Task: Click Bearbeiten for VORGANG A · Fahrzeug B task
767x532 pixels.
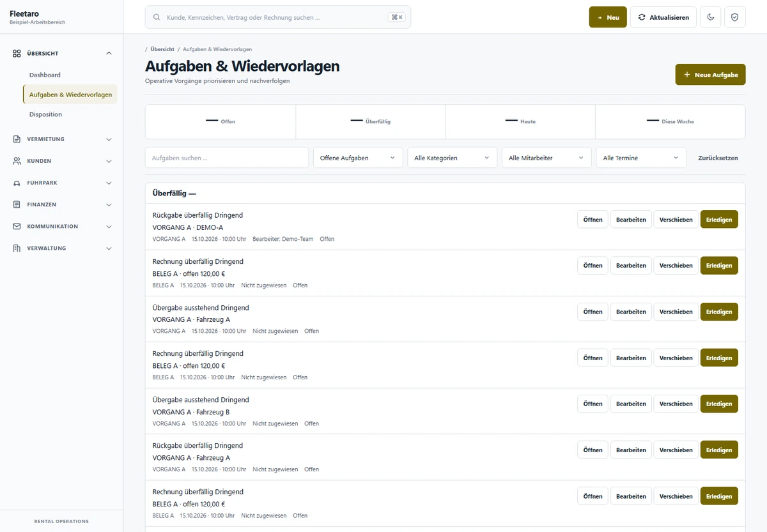Action: click(x=631, y=404)
